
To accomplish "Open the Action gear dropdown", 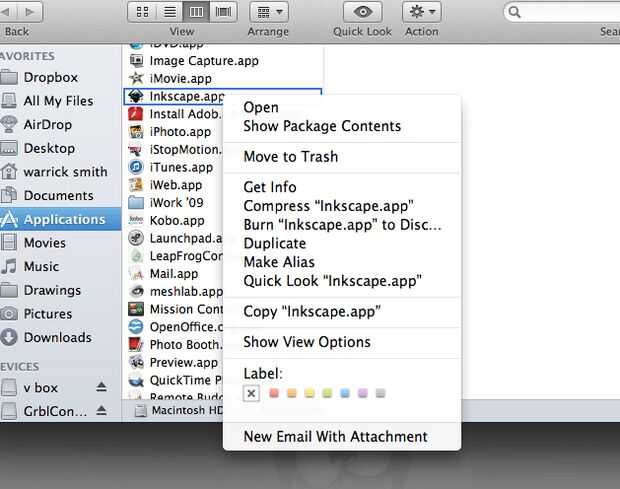I will point(422,12).
